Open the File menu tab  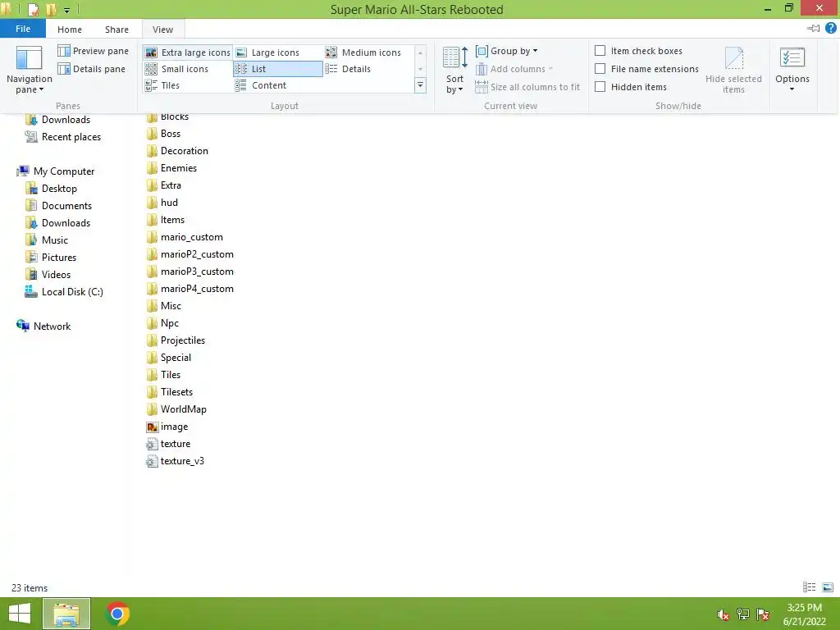coord(23,29)
